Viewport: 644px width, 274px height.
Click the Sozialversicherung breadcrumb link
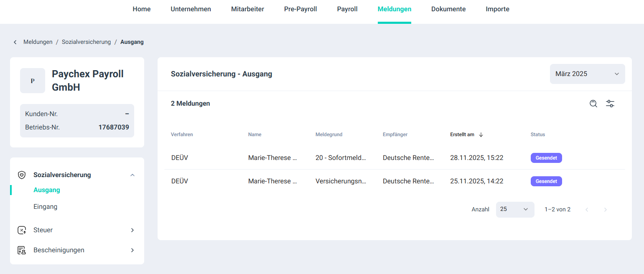[86, 42]
